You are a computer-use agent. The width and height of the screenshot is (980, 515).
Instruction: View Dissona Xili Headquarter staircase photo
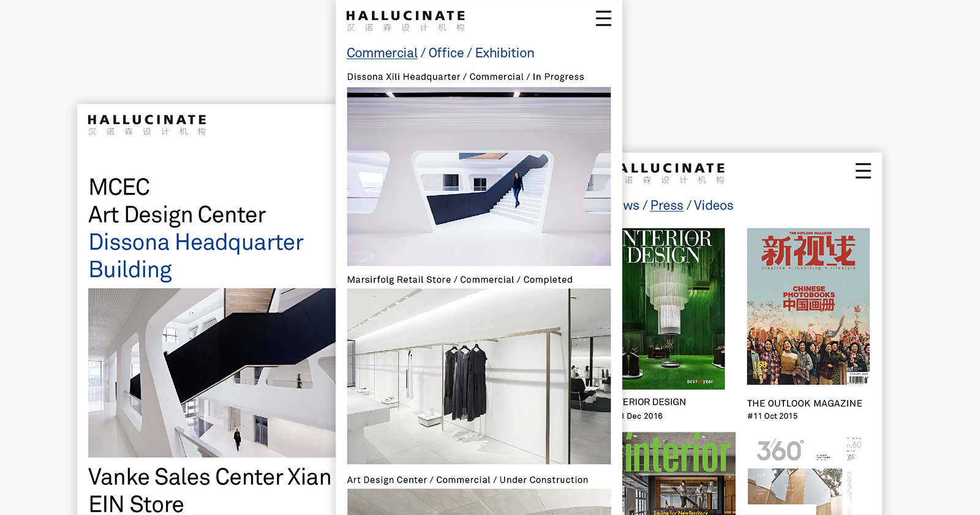click(x=479, y=176)
